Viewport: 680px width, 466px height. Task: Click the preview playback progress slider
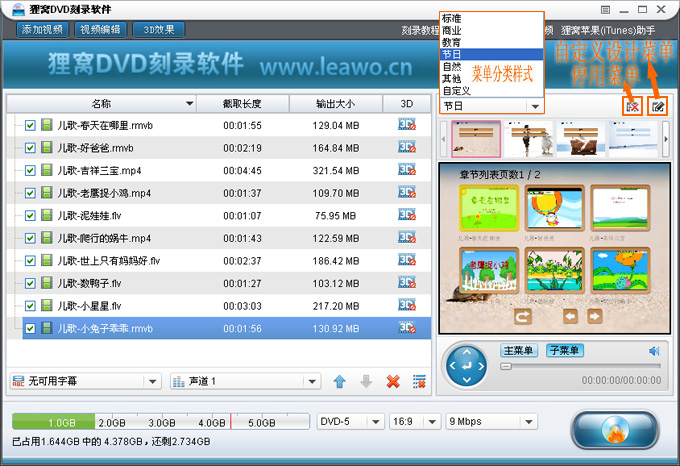pos(580,366)
